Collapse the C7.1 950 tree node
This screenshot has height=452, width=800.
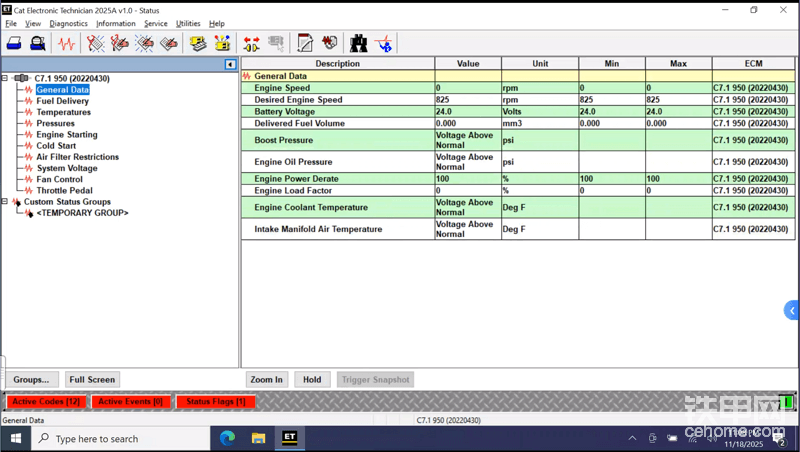[5, 78]
